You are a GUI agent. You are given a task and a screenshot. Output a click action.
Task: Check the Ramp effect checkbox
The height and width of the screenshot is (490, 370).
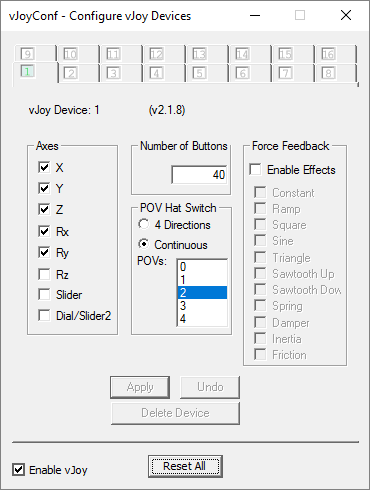[x=260, y=208]
